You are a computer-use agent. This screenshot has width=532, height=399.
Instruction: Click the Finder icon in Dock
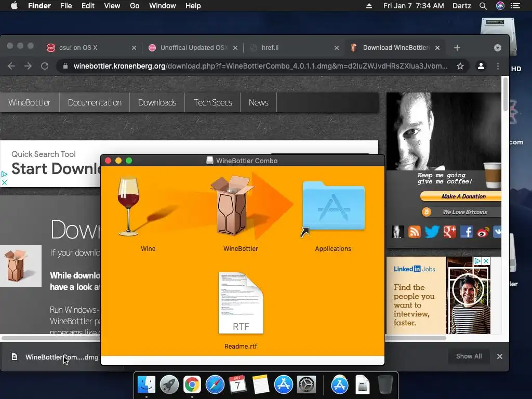tap(146, 385)
